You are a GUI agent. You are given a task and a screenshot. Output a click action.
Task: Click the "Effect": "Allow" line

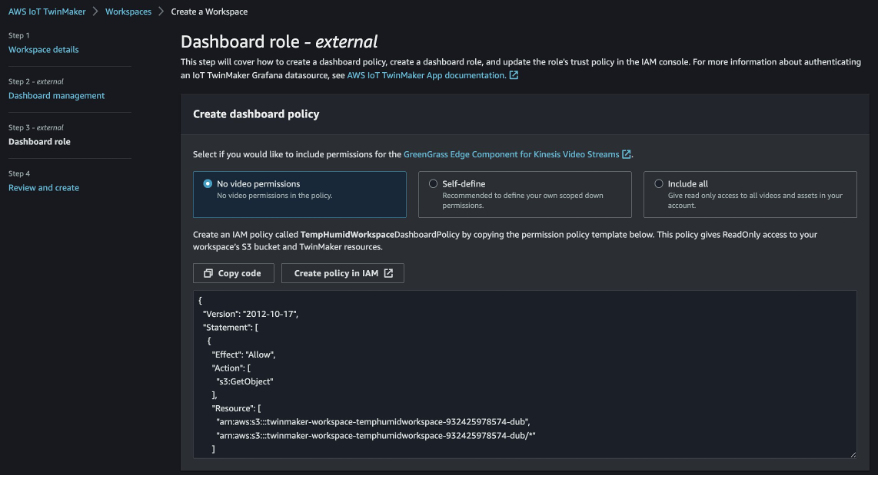click(x=243, y=354)
